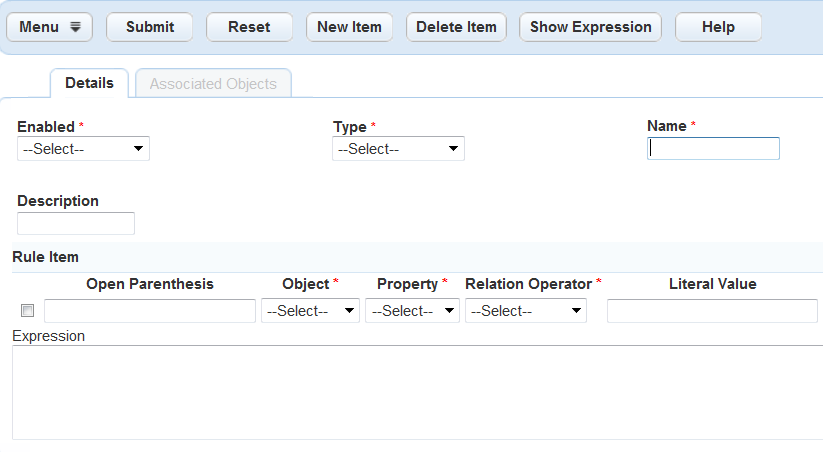Expand the Enabled dropdown
Screen dimensions: 823x452
tap(84, 149)
